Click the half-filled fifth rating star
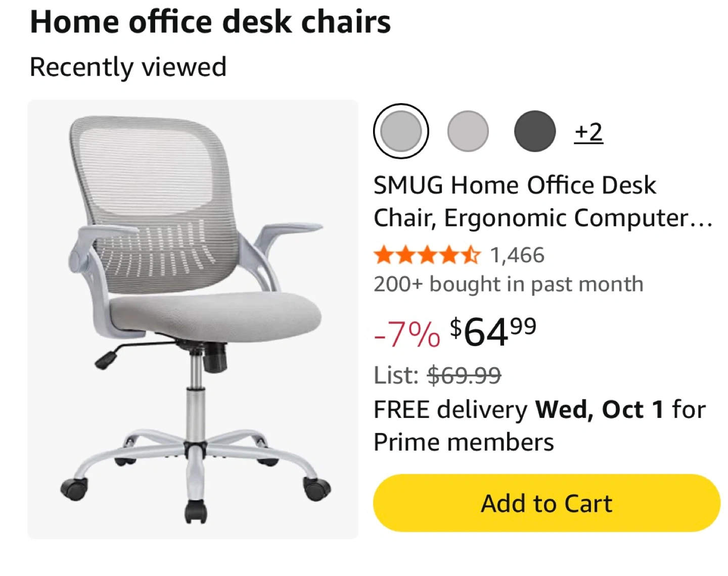Image resolution: width=728 pixels, height=576 pixels. pyautogui.click(x=471, y=255)
